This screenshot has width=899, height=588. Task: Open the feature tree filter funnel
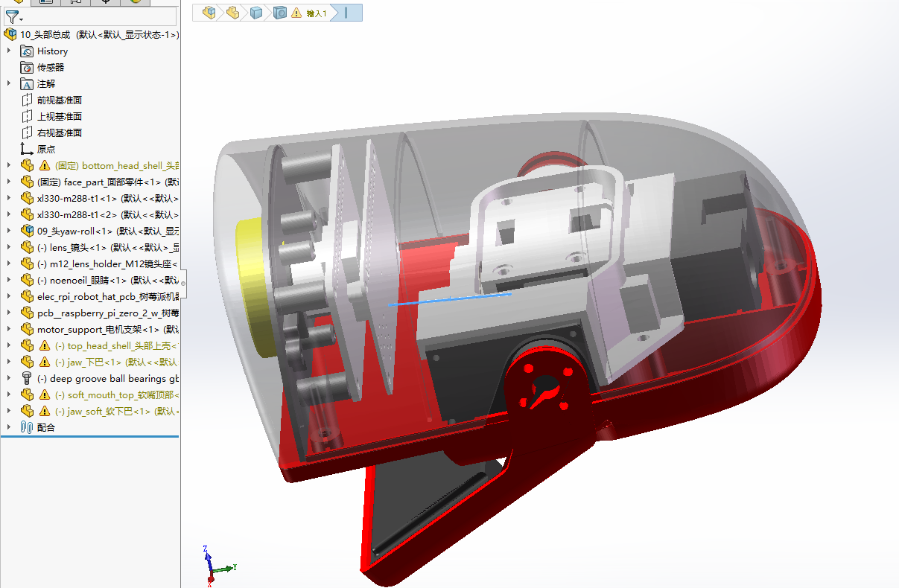(x=14, y=17)
